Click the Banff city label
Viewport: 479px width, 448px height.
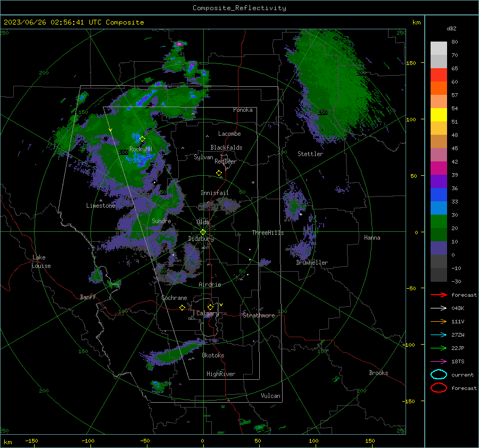pyautogui.click(x=88, y=297)
